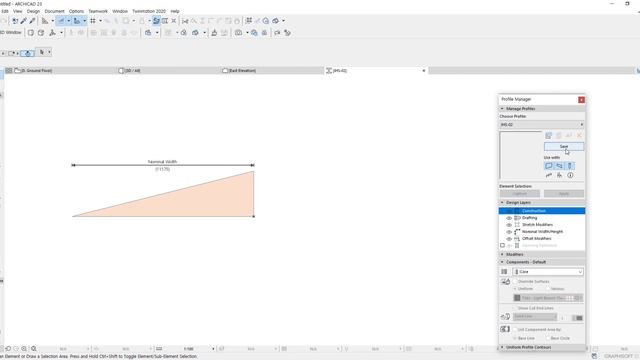The image size is (640, 360).
Task: Expand the Uniform Profile Contours section
Action: click(x=502, y=347)
